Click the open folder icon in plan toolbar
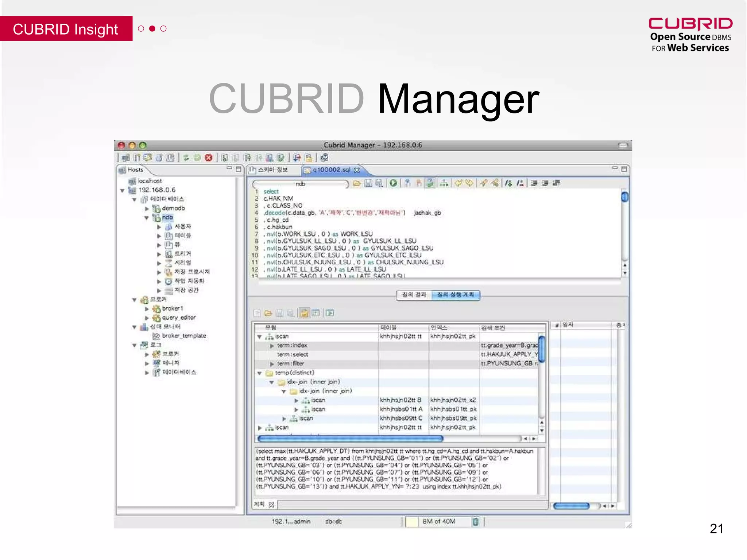Viewport: 747px width, 560px height. 268,313
